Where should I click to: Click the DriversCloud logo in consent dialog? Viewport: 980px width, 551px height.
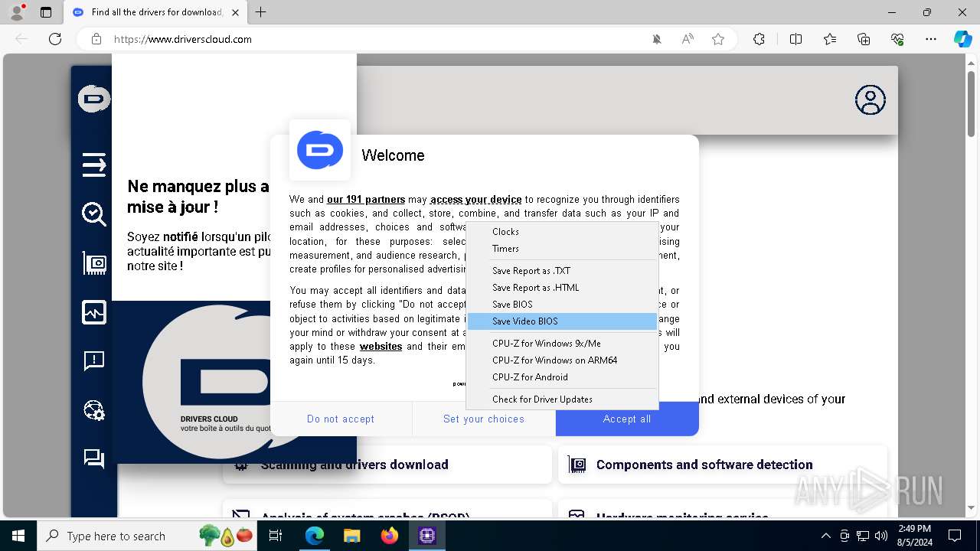coord(320,150)
